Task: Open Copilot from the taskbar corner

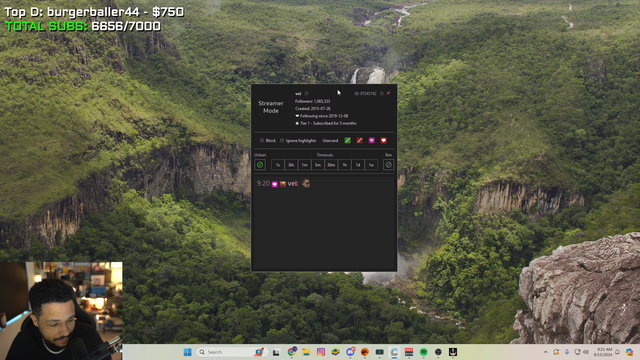Action: point(629,352)
